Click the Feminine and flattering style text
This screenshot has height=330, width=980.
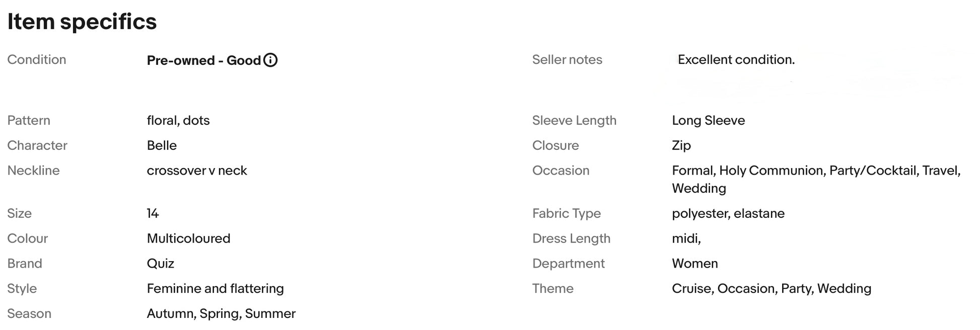tap(216, 289)
